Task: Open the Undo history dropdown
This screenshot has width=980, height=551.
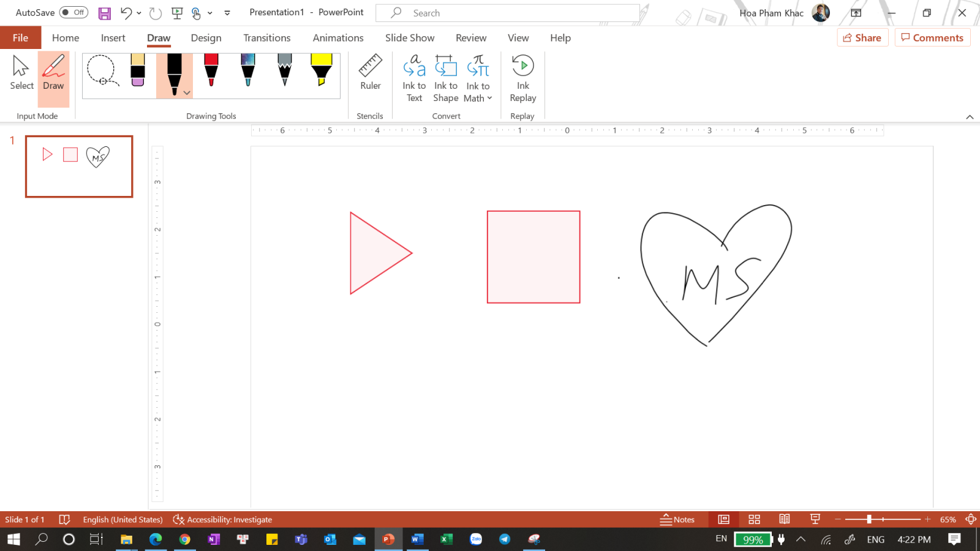Action: (138, 12)
